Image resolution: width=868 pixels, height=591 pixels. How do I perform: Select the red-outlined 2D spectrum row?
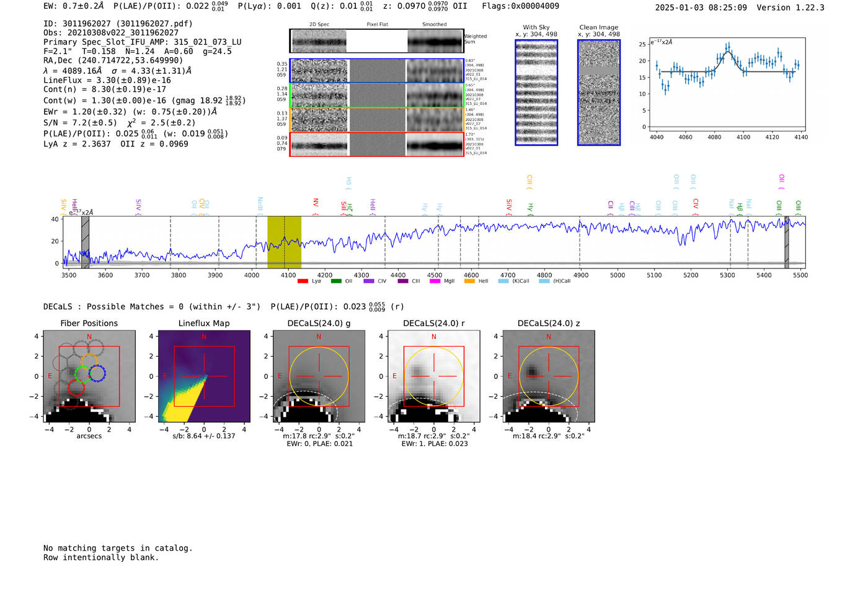pos(376,144)
